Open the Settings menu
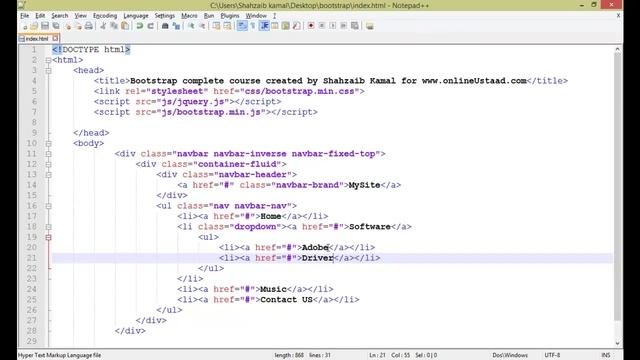 point(164,16)
